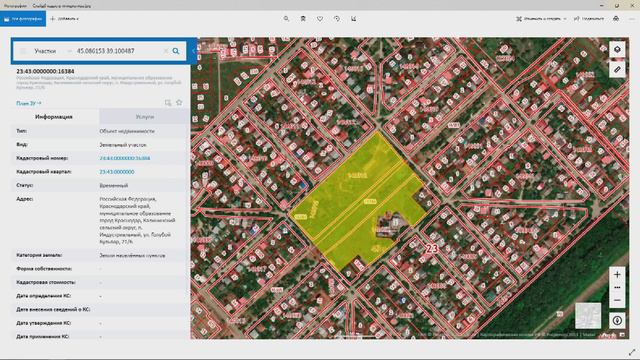Click the 'Форма собственности:' label

44,269
